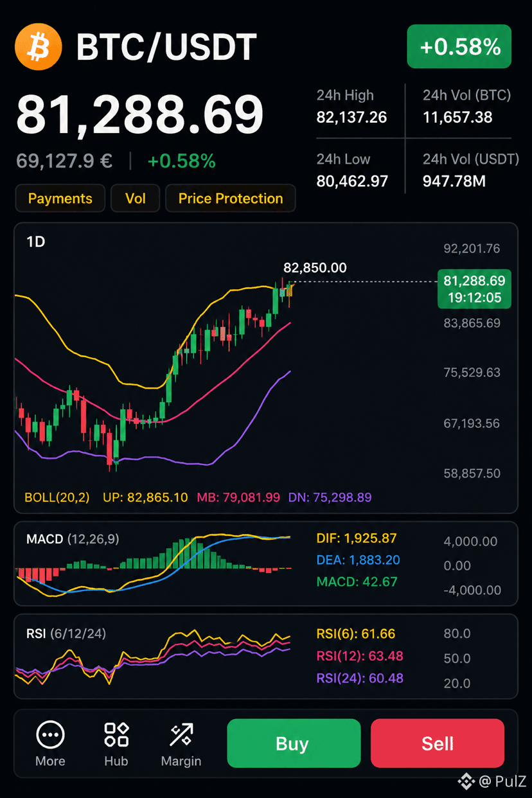The height and width of the screenshot is (798, 532).
Task: Tap the 24h High value 82,137.26
Action: tap(351, 117)
